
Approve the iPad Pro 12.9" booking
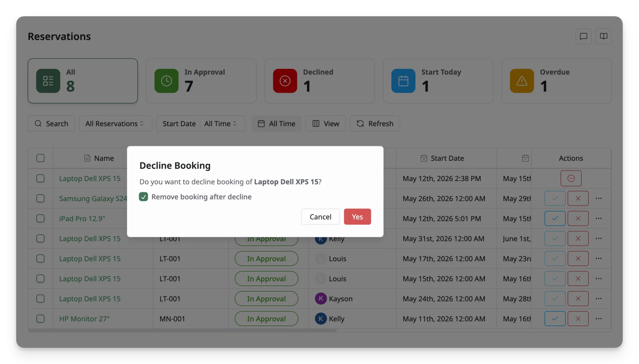(555, 218)
